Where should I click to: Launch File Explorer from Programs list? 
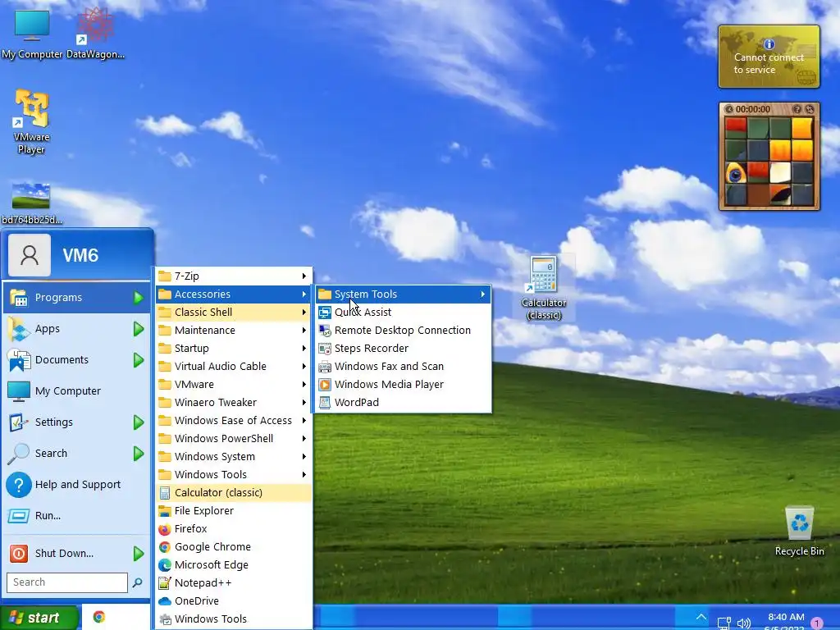[234, 510]
